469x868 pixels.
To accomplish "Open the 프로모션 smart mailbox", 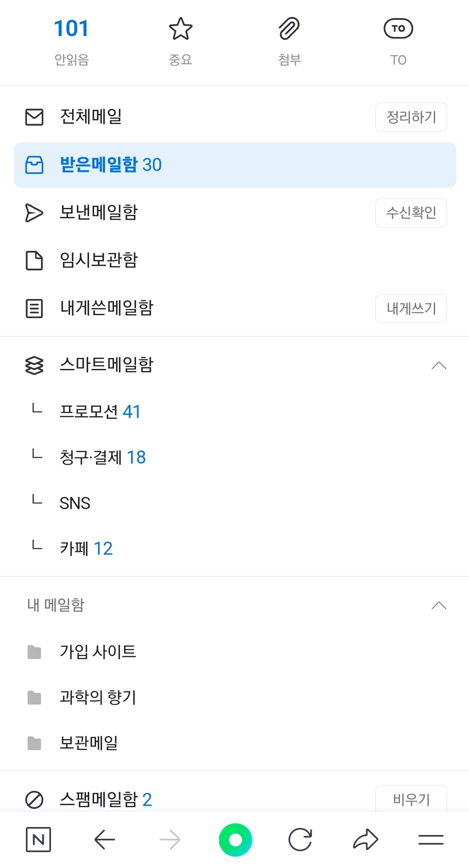I will coord(100,411).
